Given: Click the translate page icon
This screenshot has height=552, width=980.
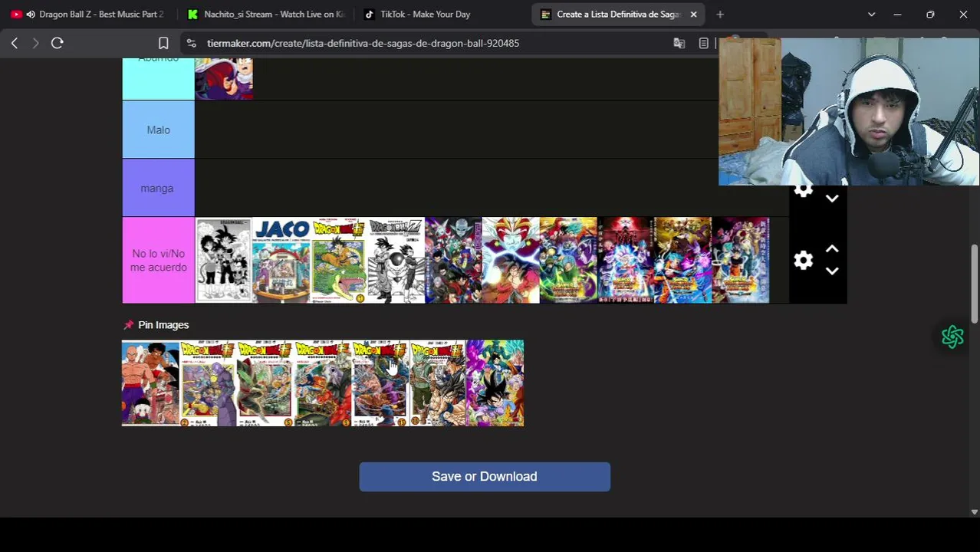Looking at the screenshot, I should [679, 44].
